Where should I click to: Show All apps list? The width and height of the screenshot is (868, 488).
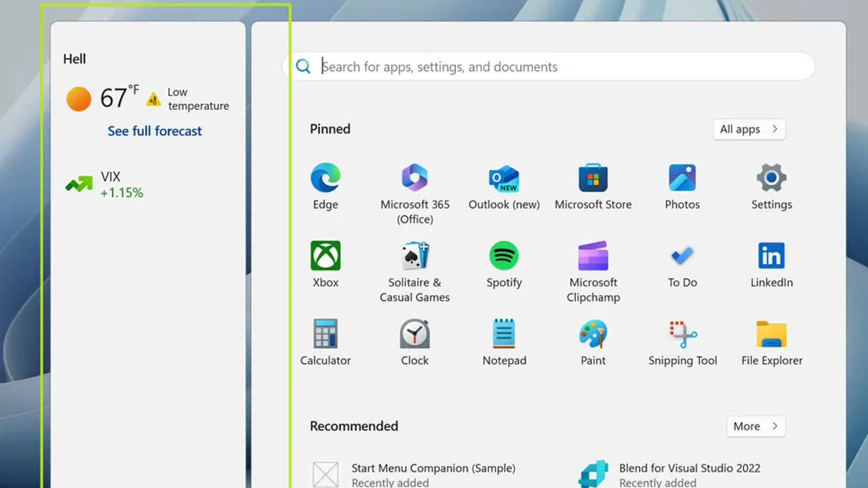(x=749, y=129)
